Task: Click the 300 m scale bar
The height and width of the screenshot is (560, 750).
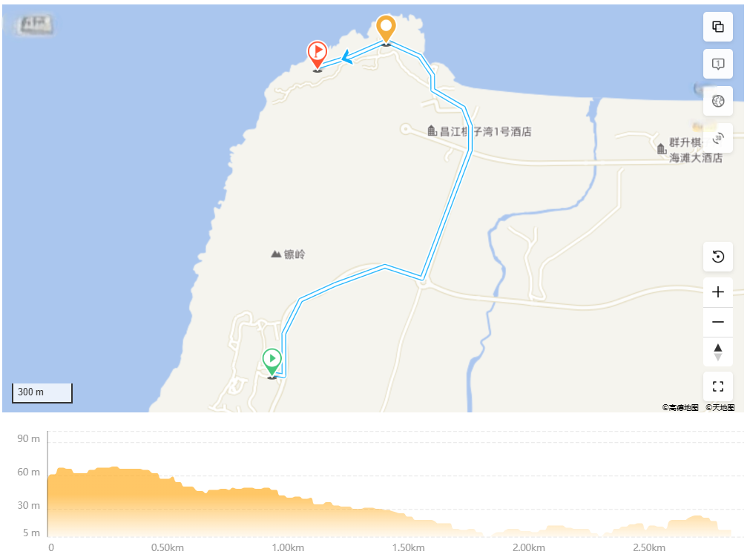Action: (42, 392)
